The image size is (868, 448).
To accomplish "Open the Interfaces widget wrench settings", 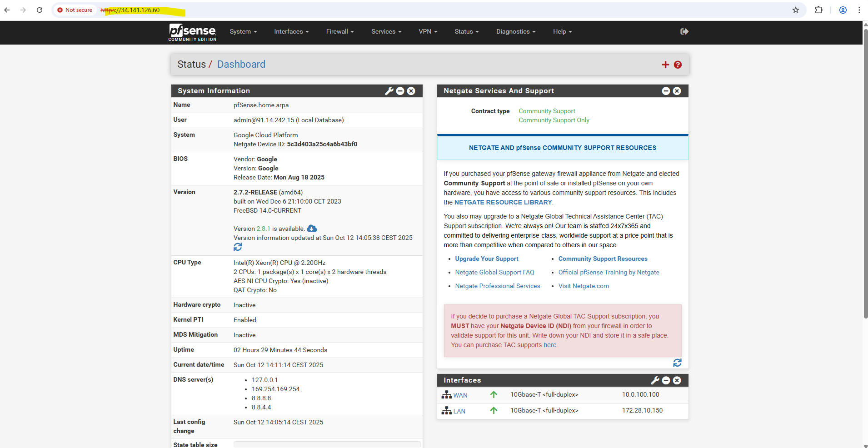I will (655, 380).
